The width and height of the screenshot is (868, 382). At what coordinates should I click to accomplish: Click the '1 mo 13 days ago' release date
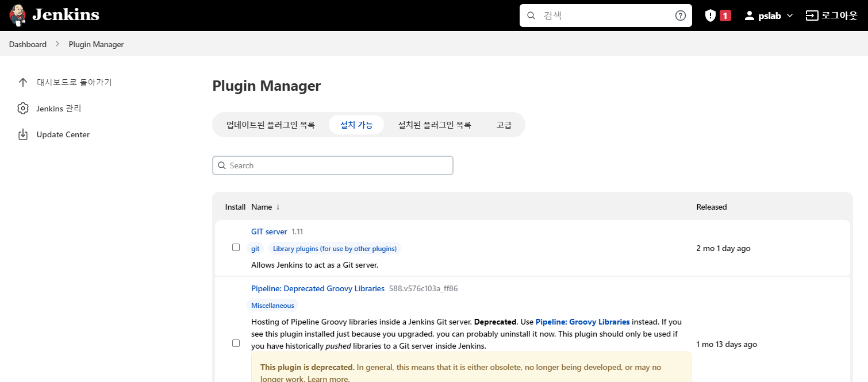pyautogui.click(x=727, y=344)
